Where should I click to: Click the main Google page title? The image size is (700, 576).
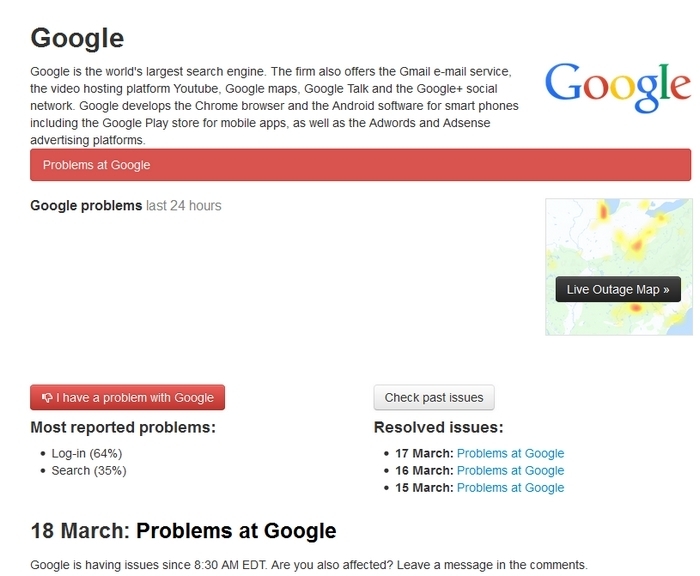point(77,38)
